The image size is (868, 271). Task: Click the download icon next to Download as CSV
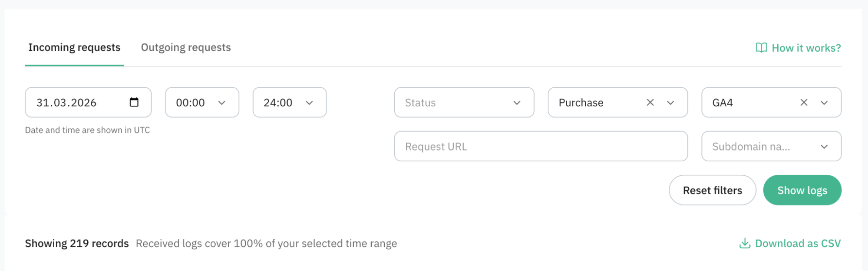745,243
